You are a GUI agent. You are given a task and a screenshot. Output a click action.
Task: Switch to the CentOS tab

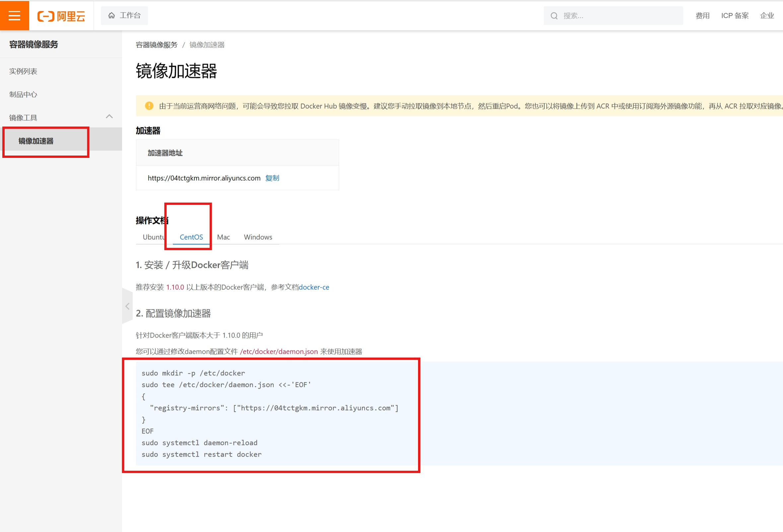click(x=191, y=237)
